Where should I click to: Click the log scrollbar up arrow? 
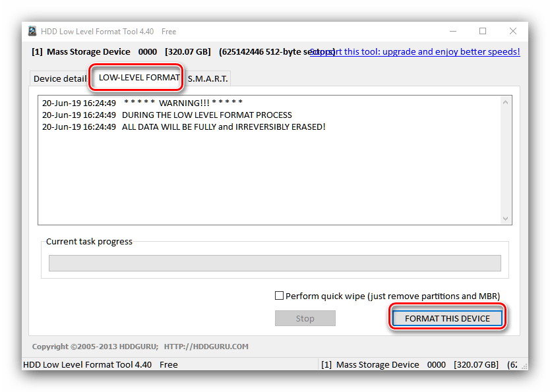(x=506, y=102)
